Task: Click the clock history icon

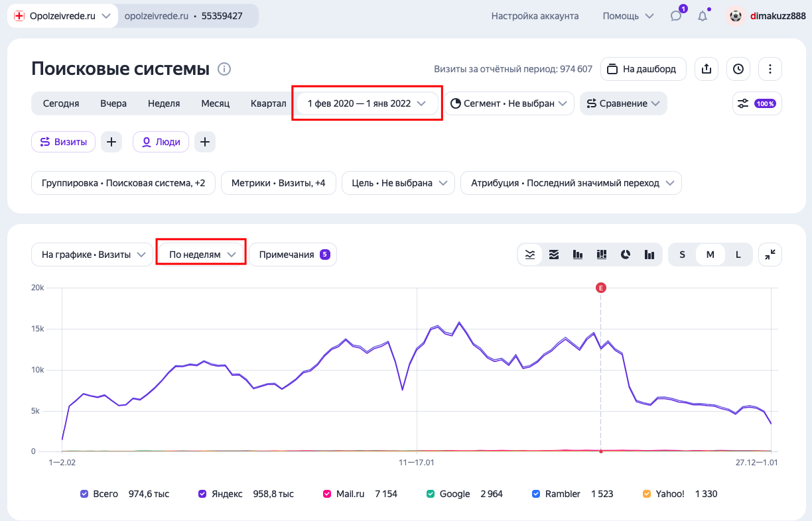Action: tap(738, 69)
